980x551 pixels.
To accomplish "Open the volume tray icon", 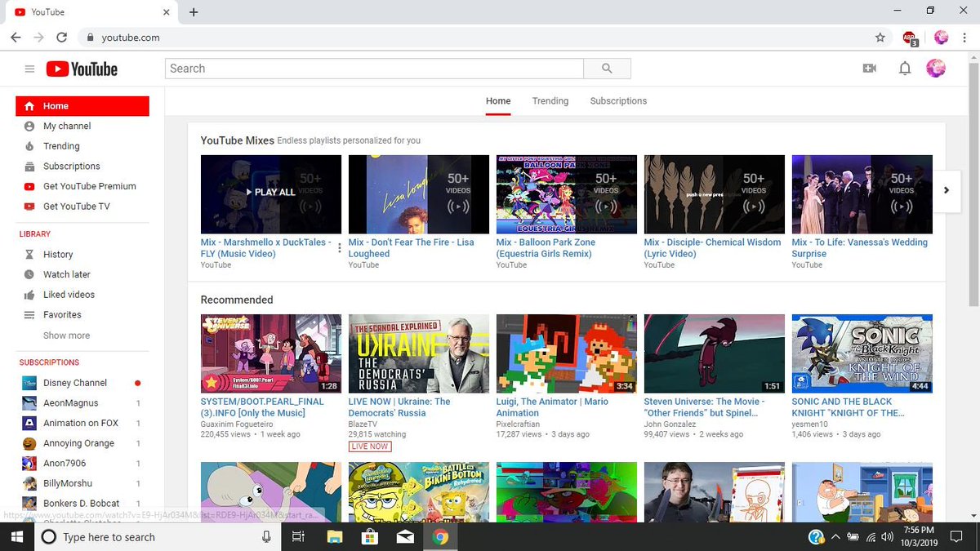I will coord(889,536).
